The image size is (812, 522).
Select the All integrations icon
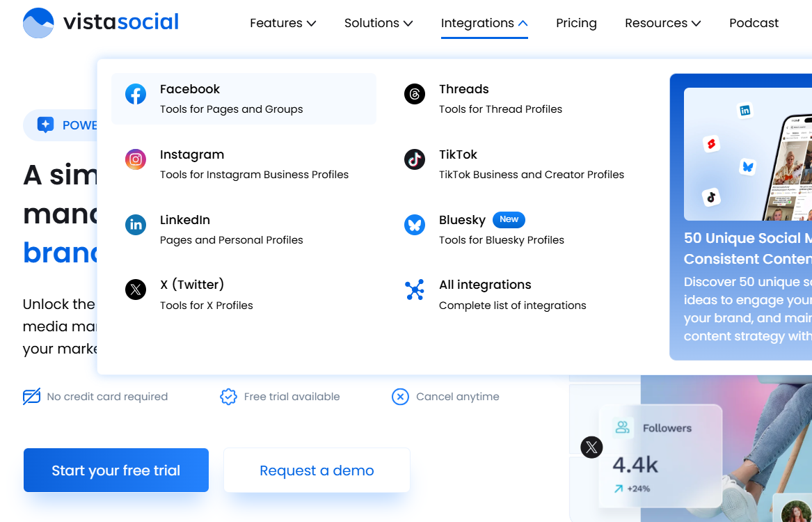415,290
